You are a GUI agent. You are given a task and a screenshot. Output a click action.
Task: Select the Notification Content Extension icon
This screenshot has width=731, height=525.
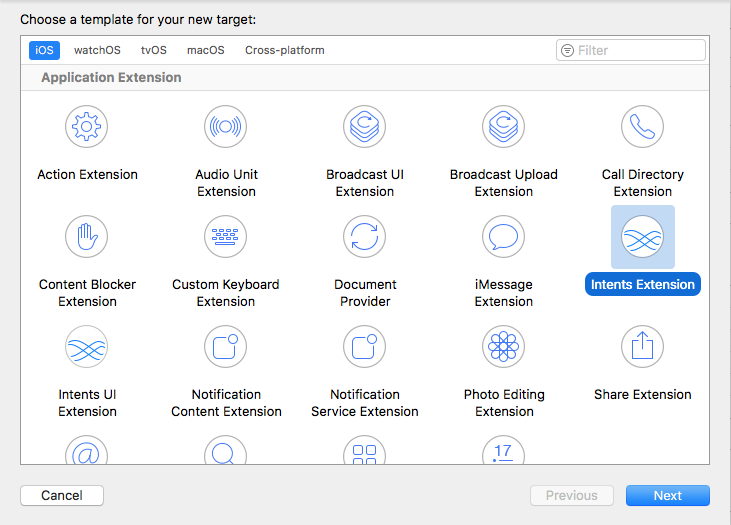(226, 347)
